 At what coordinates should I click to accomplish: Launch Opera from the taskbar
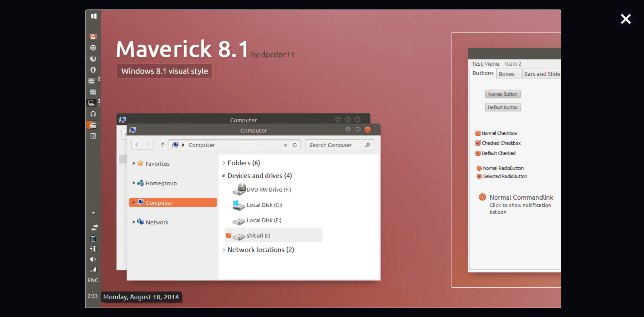[x=93, y=70]
